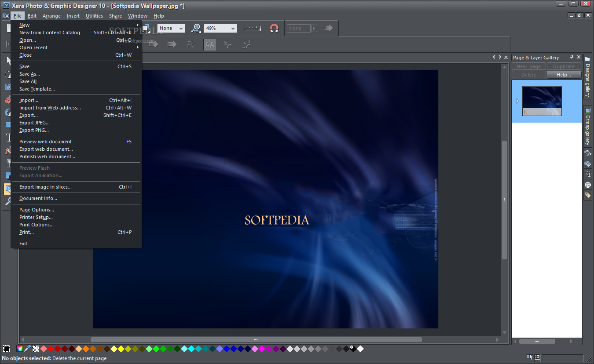Close the Page & Layer Gallery panel
Image resolution: width=594 pixels, height=364 pixels.
coord(578,57)
